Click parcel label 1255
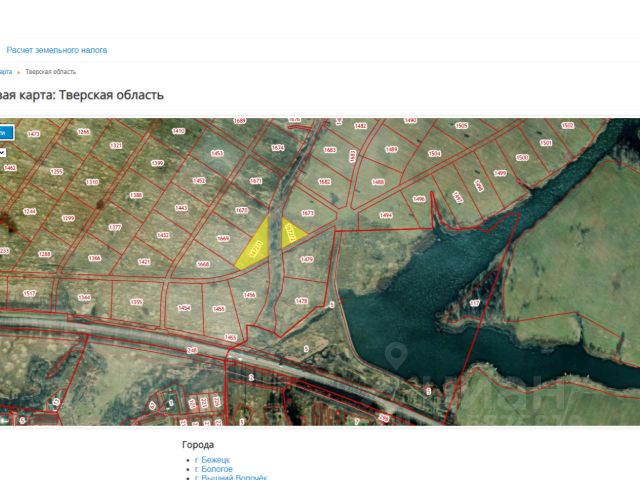The width and height of the screenshot is (640, 480). click(56, 171)
